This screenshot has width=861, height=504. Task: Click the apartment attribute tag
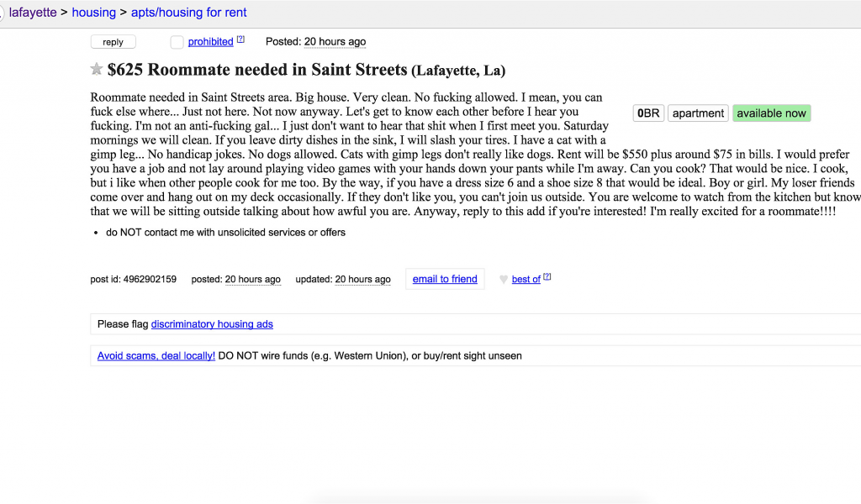698,113
